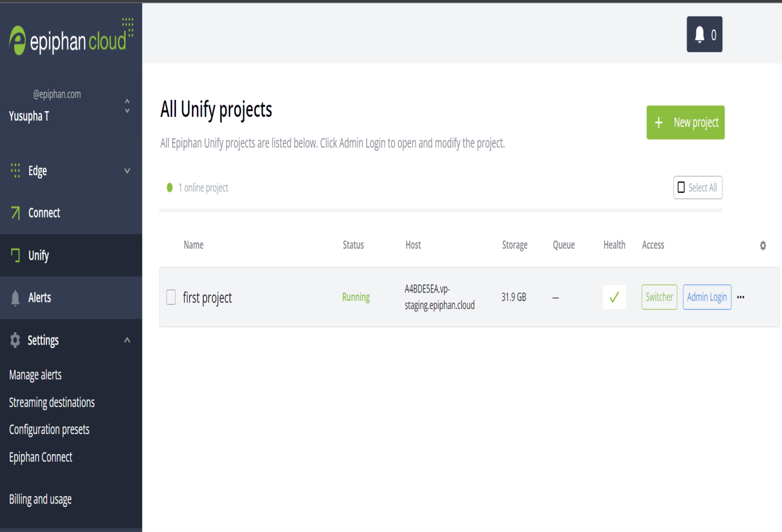Click Yusupha T account name

(x=29, y=116)
